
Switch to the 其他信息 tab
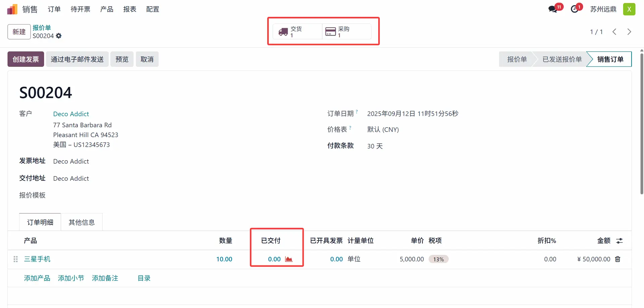[x=82, y=222]
